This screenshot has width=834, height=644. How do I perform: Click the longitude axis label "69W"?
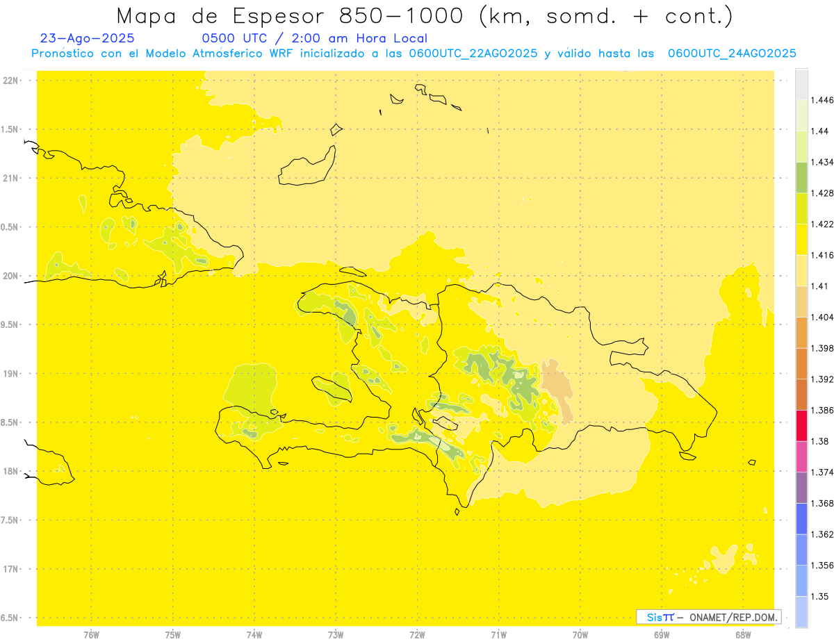tap(662, 634)
